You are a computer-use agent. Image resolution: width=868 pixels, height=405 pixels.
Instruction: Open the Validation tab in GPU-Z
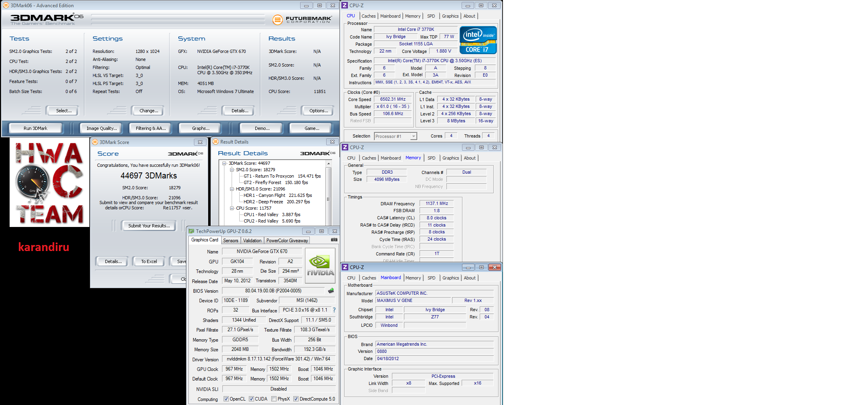pyautogui.click(x=252, y=241)
